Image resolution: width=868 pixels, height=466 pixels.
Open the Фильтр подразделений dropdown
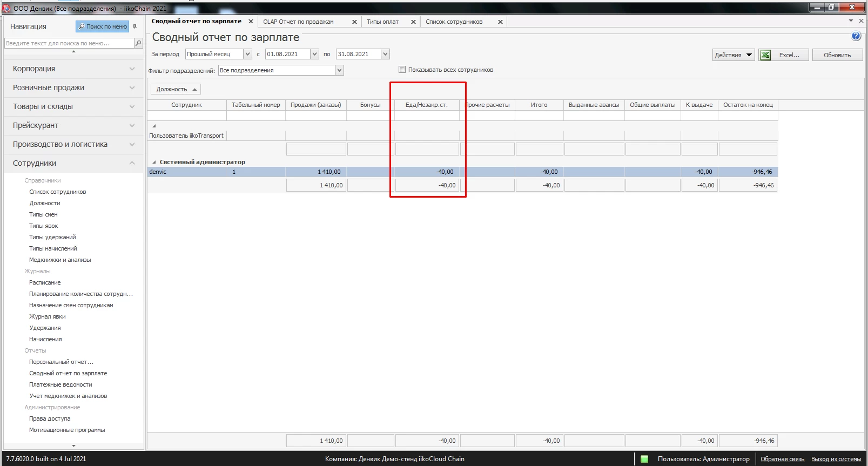coord(339,70)
